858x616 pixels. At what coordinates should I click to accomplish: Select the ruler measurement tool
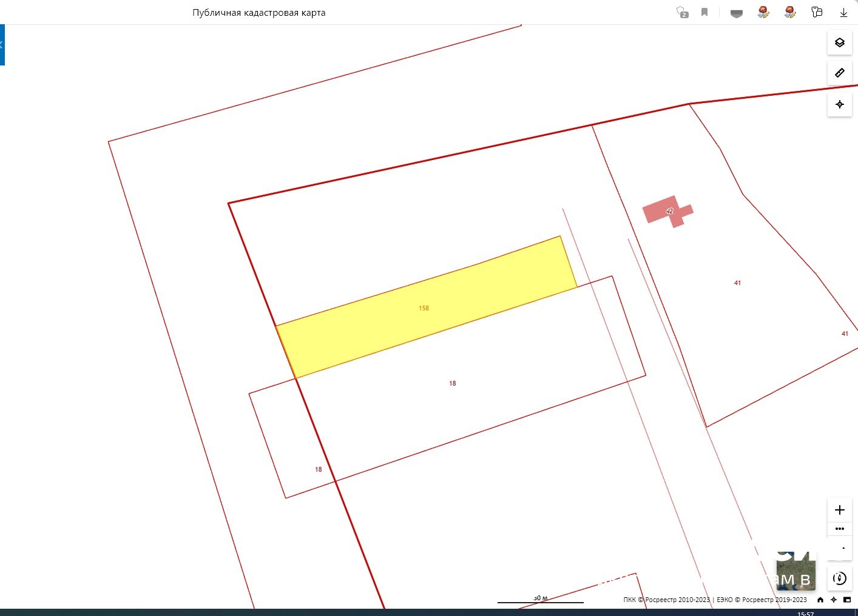[x=840, y=73]
